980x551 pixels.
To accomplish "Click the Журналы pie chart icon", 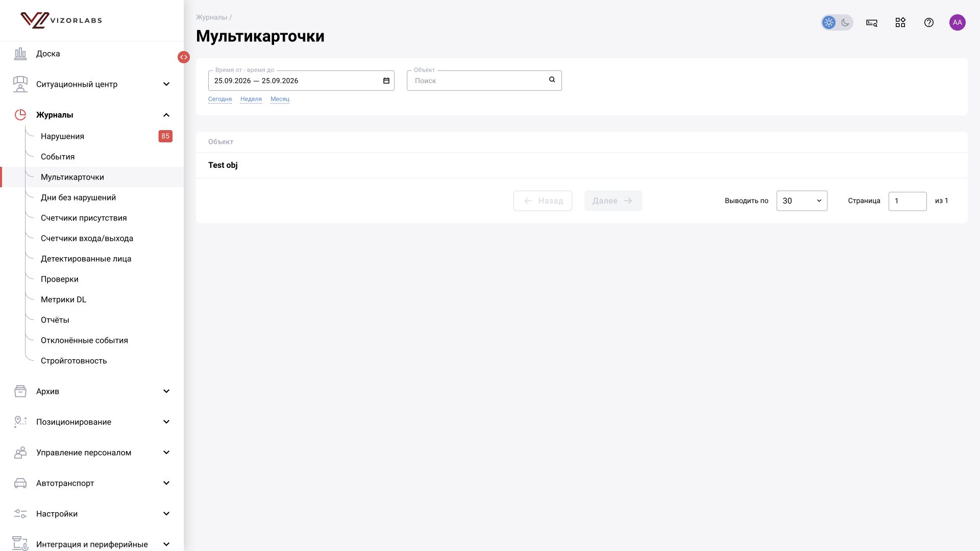I will click(x=20, y=115).
